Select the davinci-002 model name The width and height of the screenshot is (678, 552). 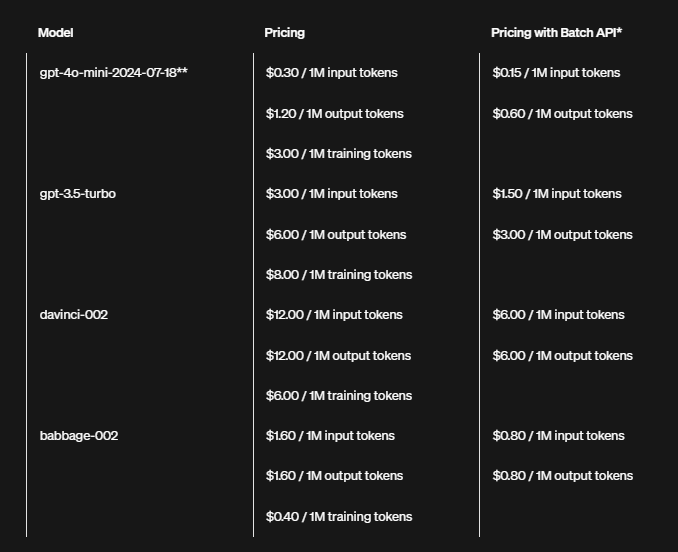(73, 315)
